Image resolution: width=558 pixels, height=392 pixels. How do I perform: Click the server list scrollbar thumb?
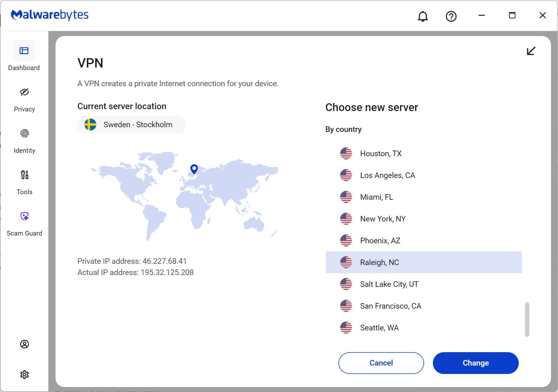(527, 319)
